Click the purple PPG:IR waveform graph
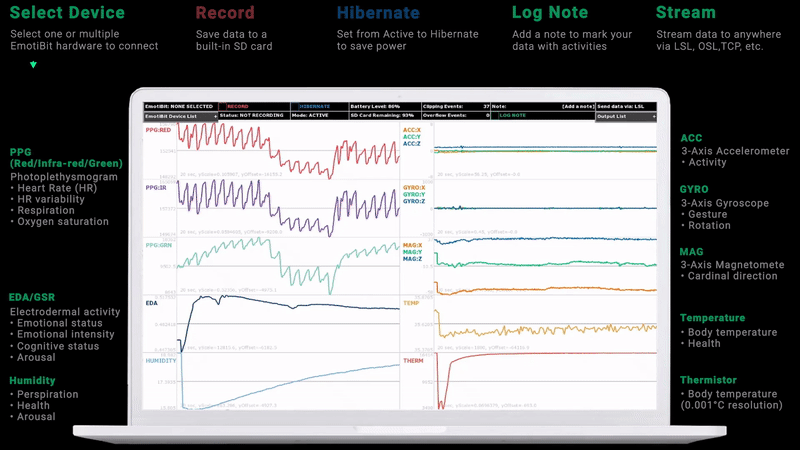This screenshot has height=450, width=800. coord(288,208)
